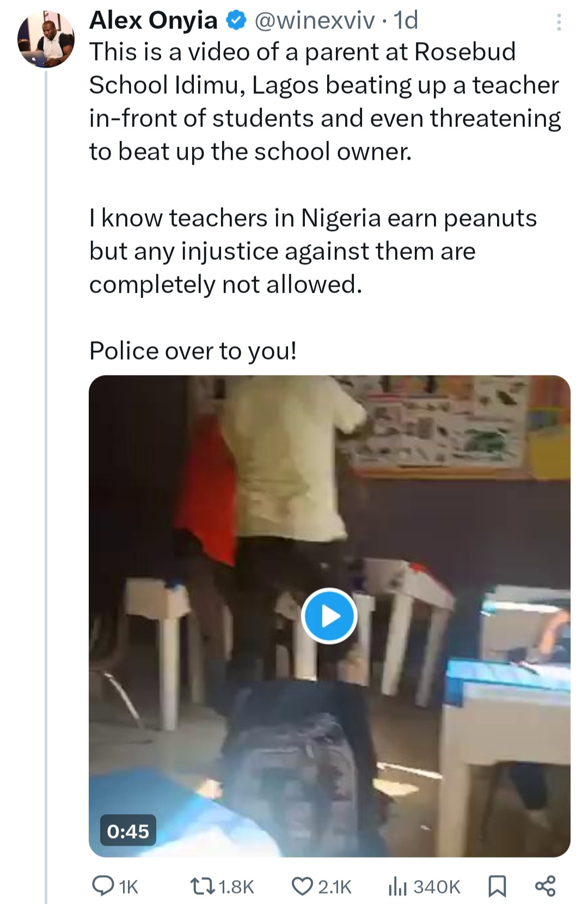Click the 1d post timestamp
This screenshot has height=904, width=588.
[406, 21]
